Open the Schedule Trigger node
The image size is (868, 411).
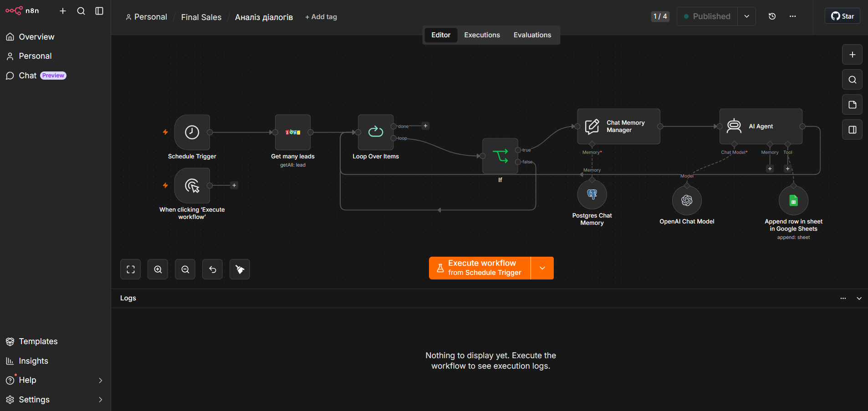[x=192, y=132]
